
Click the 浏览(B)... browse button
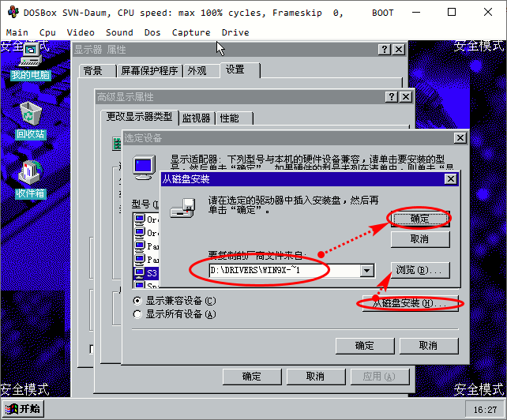[420, 270]
